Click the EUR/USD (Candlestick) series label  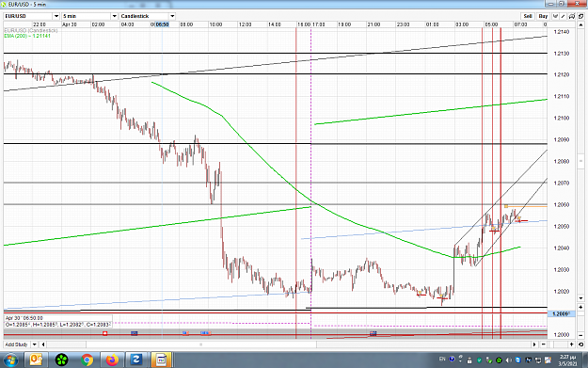[31, 30]
